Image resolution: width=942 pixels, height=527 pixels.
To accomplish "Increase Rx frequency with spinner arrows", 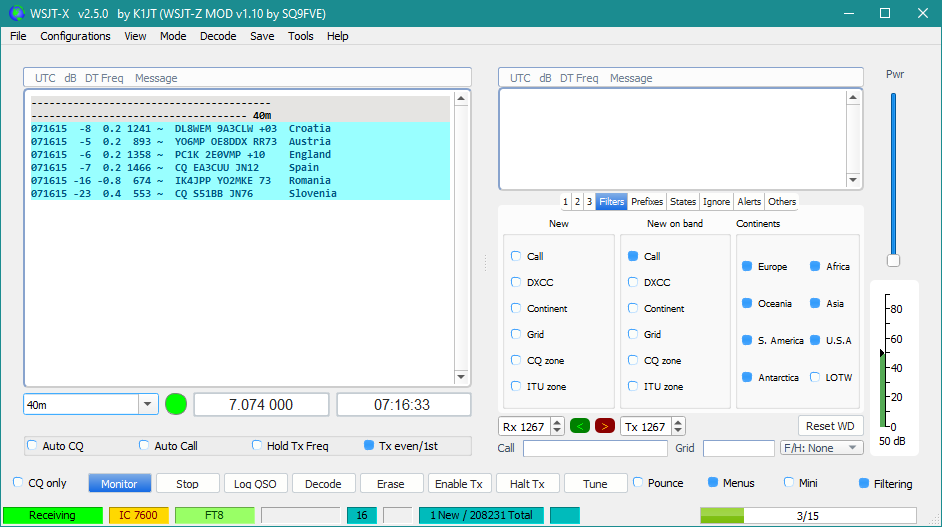I will tap(557, 422).
